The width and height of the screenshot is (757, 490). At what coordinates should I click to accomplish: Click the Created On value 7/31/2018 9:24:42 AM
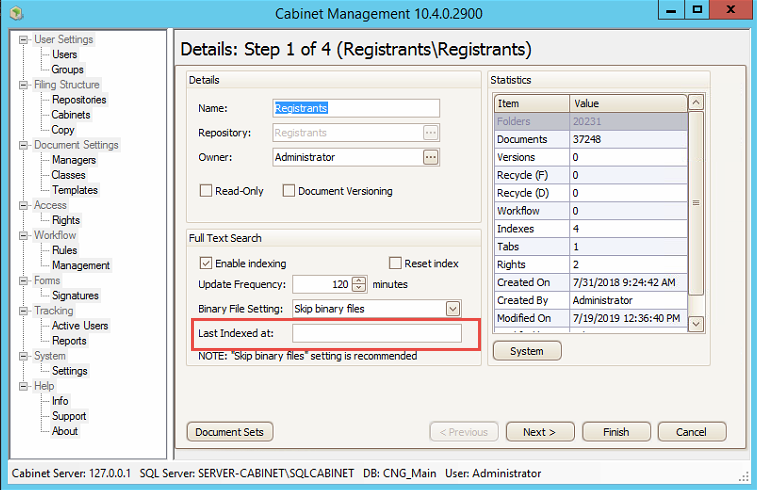pyautogui.click(x=628, y=282)
